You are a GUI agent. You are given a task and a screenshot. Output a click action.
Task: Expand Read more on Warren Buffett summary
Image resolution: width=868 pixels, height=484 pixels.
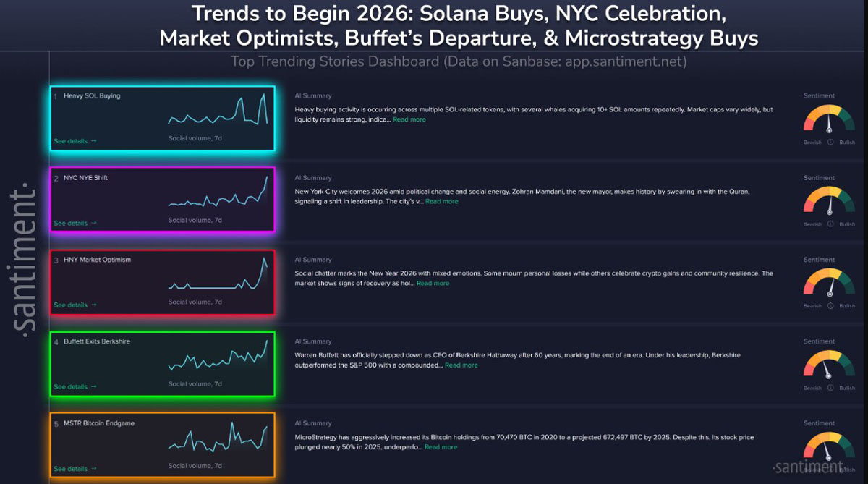coord(461,365)
